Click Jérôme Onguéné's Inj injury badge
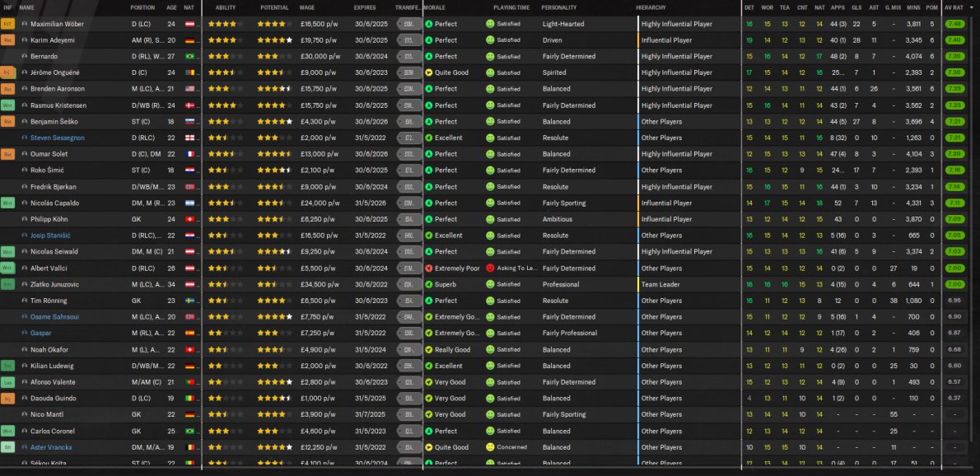 click(7, 72)
